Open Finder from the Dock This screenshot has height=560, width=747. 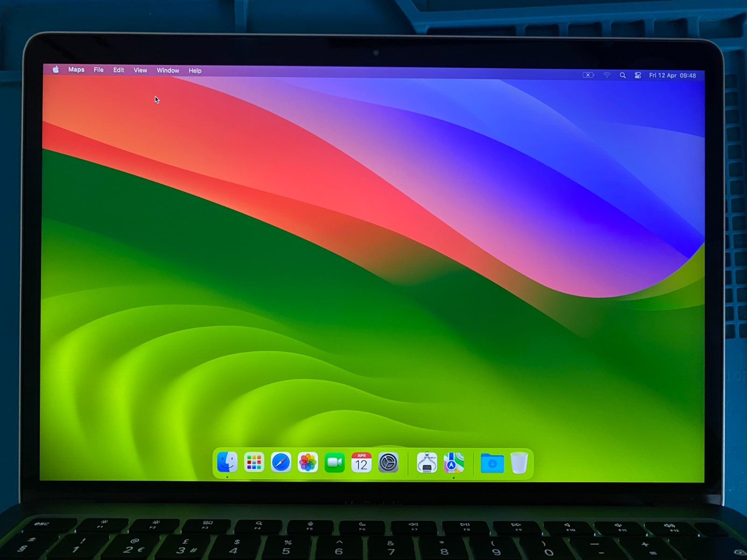pyautogui.click(x=227, y=462)
